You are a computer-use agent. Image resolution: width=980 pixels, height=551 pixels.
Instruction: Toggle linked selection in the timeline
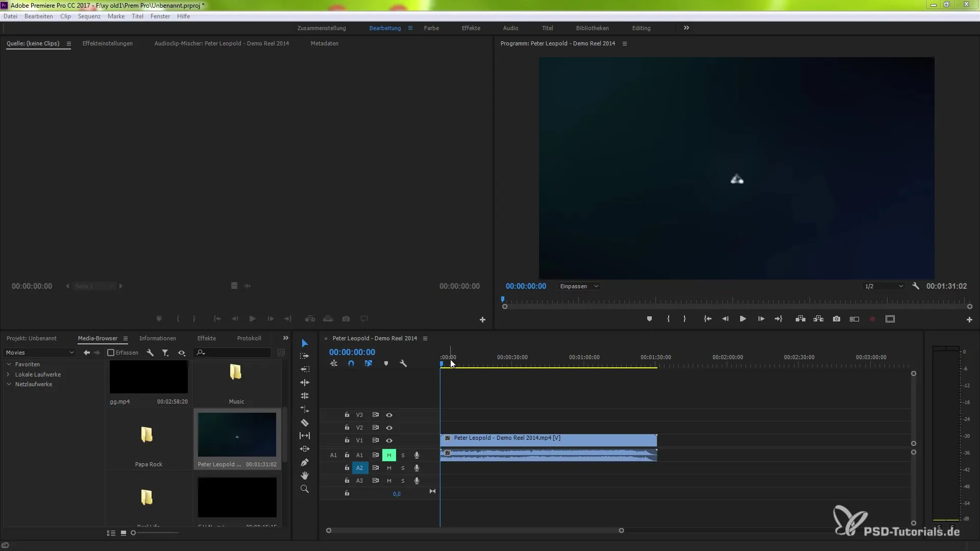(369, 364)
